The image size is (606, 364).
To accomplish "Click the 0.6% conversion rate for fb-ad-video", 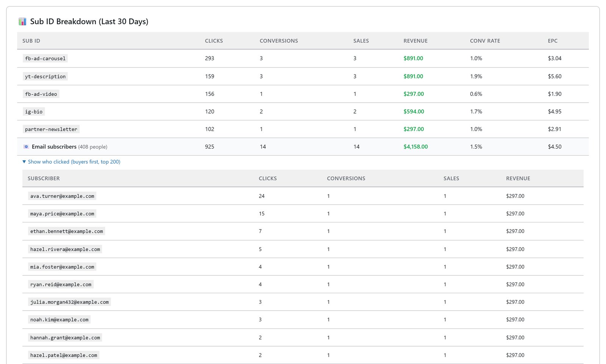I will 476,94.
